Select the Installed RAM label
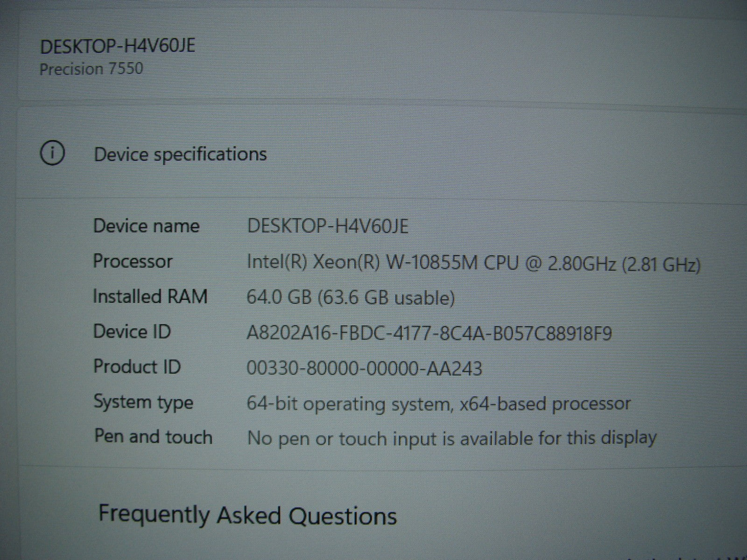Image resolution: width=747 pixels, height=560 pixels. [150, 296]
